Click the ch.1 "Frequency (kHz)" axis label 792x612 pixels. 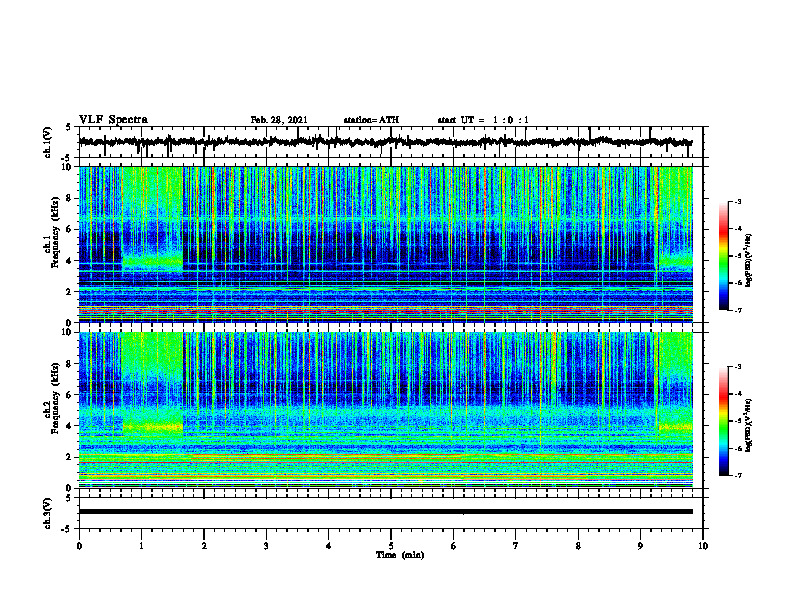[x=55, y=233]
